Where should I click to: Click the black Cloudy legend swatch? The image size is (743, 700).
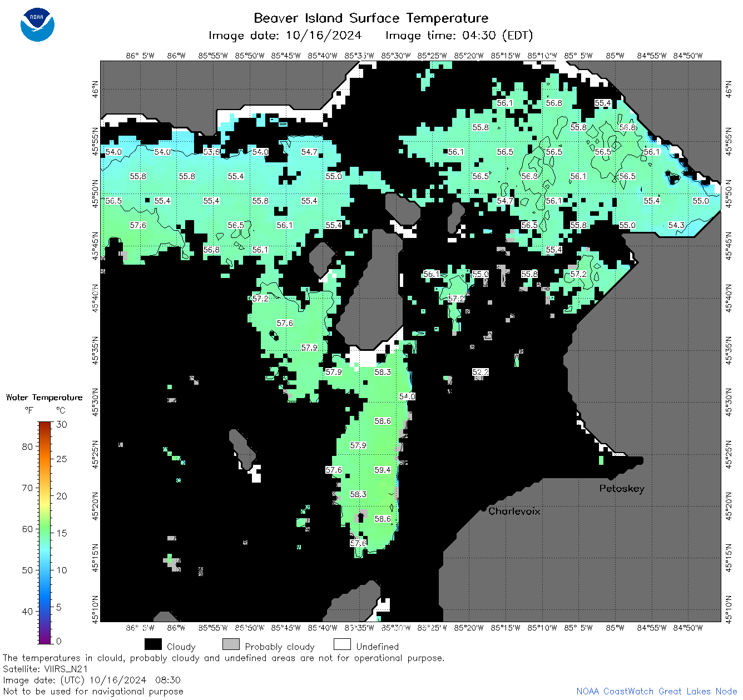click(x=153, y=644)
